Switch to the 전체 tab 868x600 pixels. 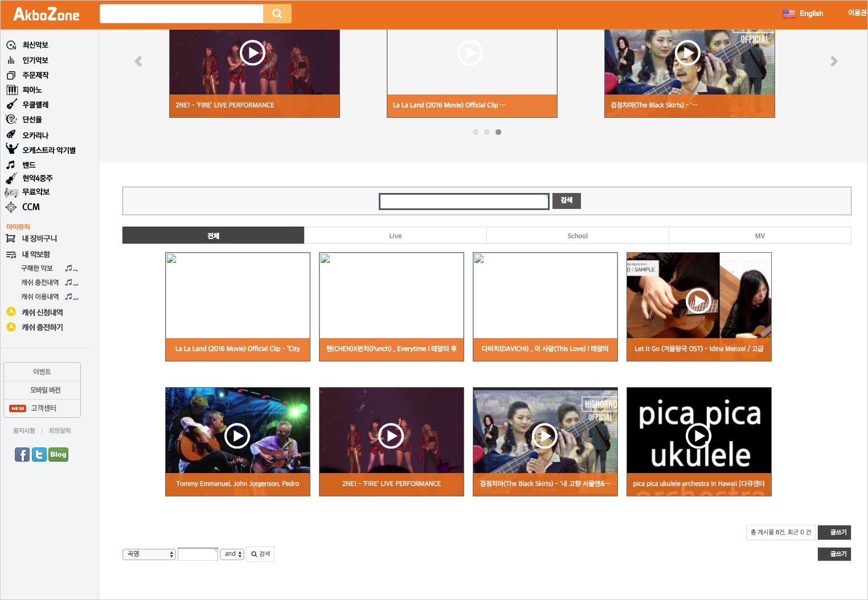pyautogui.click(x=213, y=236)
